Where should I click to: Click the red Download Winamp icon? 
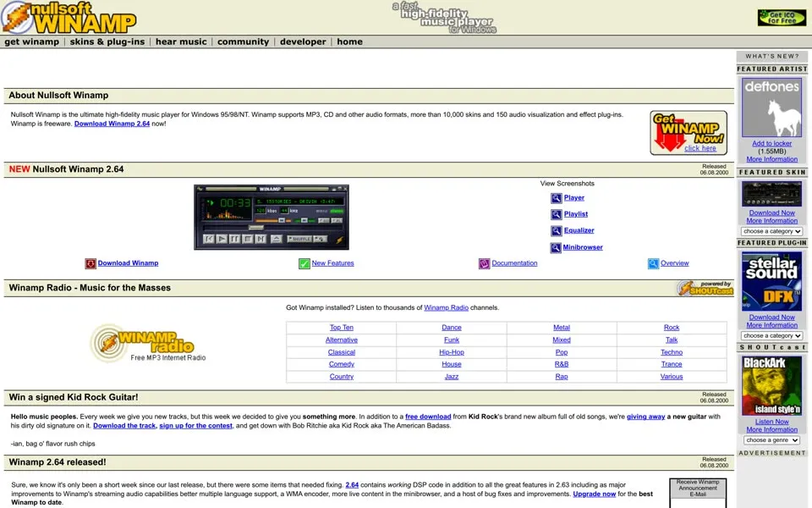pos(91,264)
